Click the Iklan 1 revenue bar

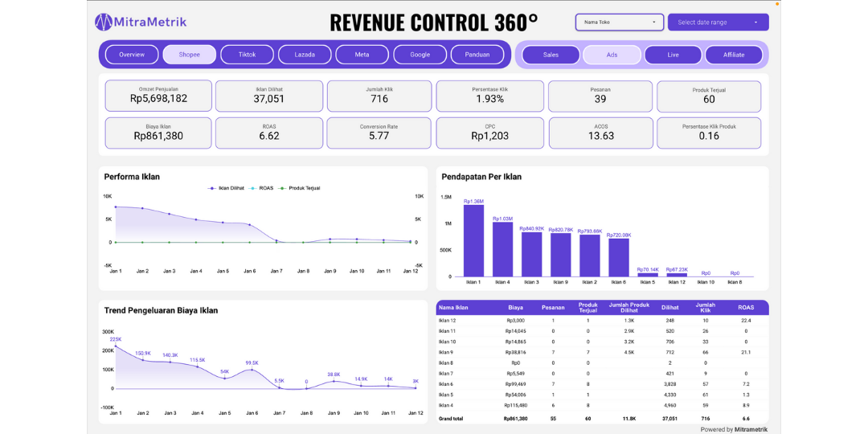tap(473, 240)
